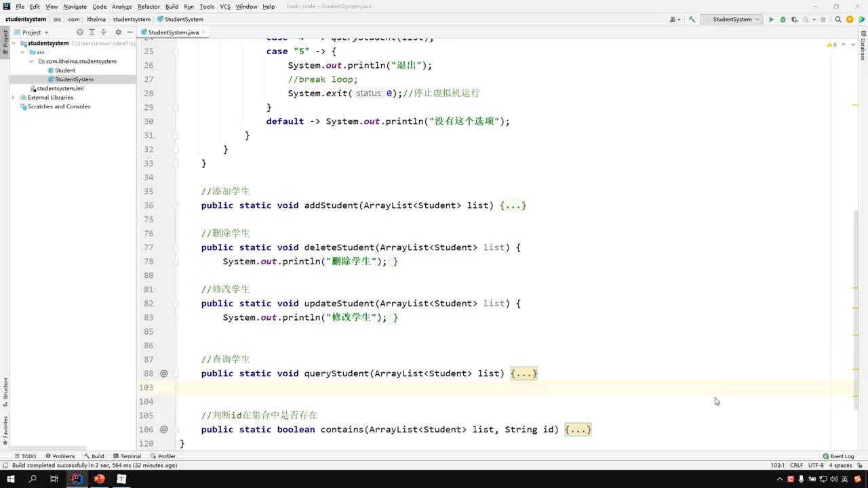
Task: Collapse the src folder node
Action: pos(22,52)
